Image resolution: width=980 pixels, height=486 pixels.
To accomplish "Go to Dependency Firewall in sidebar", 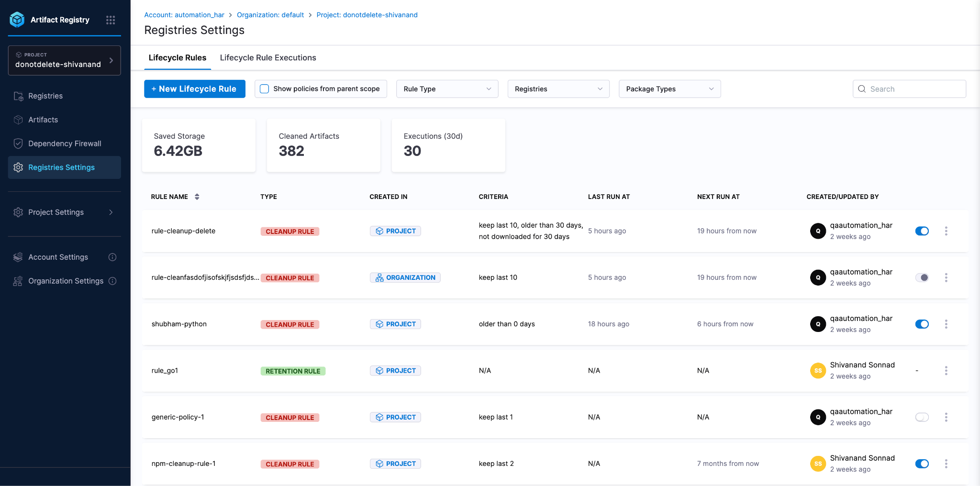I will [x=65, y=144].
